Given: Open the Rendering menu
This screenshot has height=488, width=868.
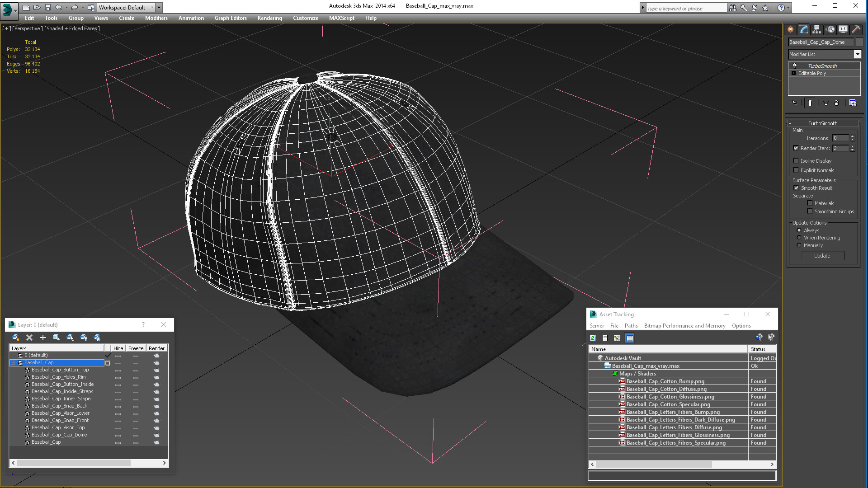Looking at the screenshot, I should (269, 18).
